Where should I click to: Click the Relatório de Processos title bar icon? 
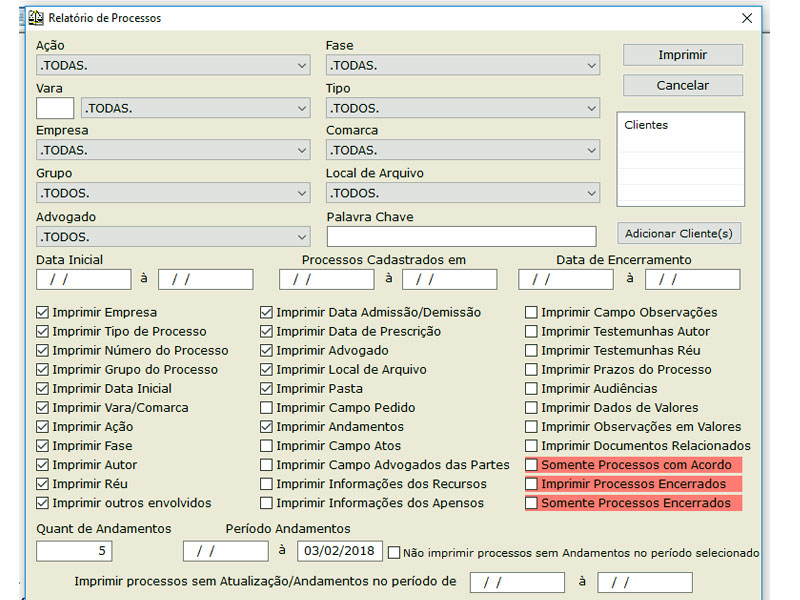(35, 18)
